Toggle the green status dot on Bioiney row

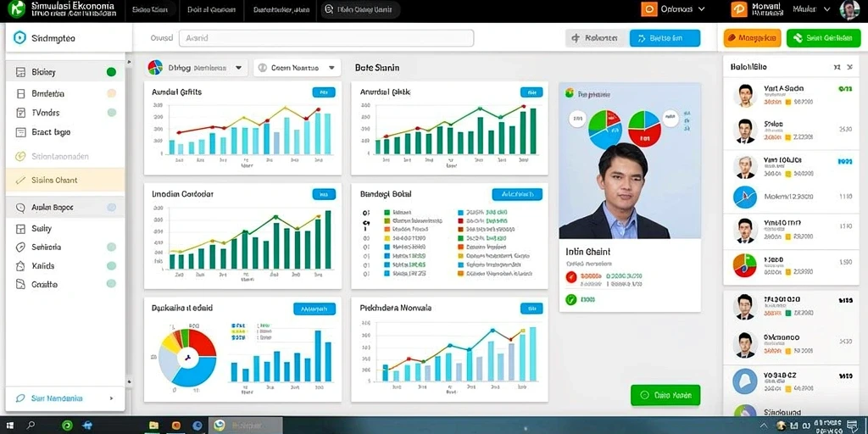click(111, 72)
